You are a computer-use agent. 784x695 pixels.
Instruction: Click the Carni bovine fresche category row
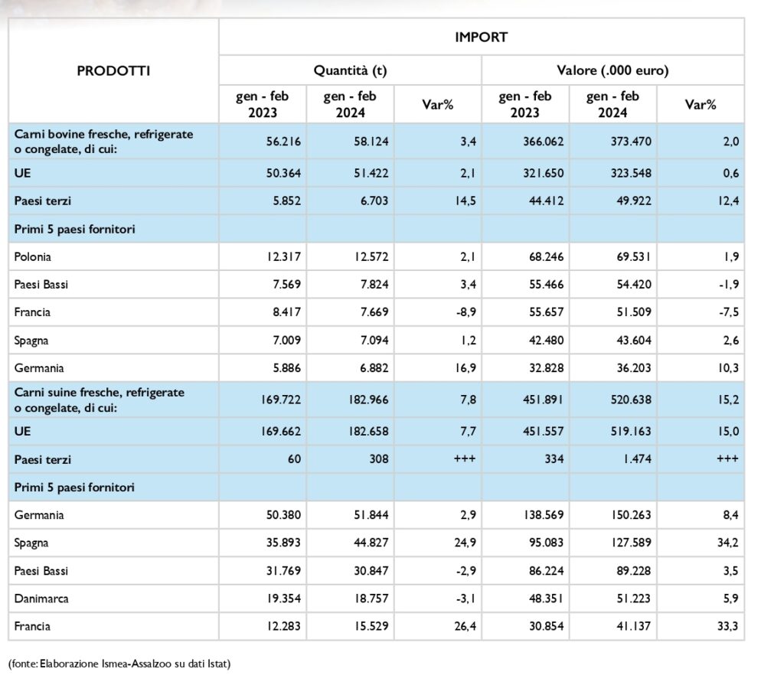pos(103,140)
